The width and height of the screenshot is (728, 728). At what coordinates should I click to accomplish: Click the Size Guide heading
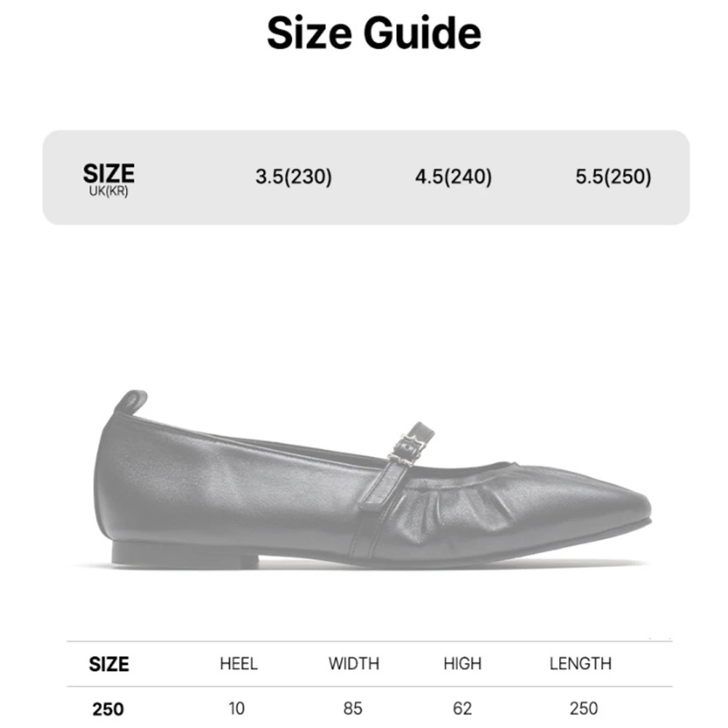[x=373, y=33]
